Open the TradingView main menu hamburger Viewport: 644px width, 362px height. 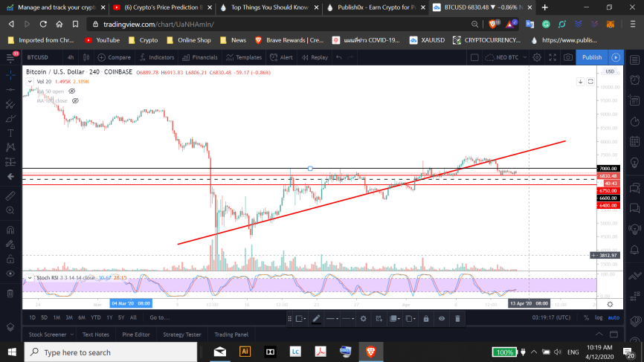pyautogui.click(x=10, y=57)
